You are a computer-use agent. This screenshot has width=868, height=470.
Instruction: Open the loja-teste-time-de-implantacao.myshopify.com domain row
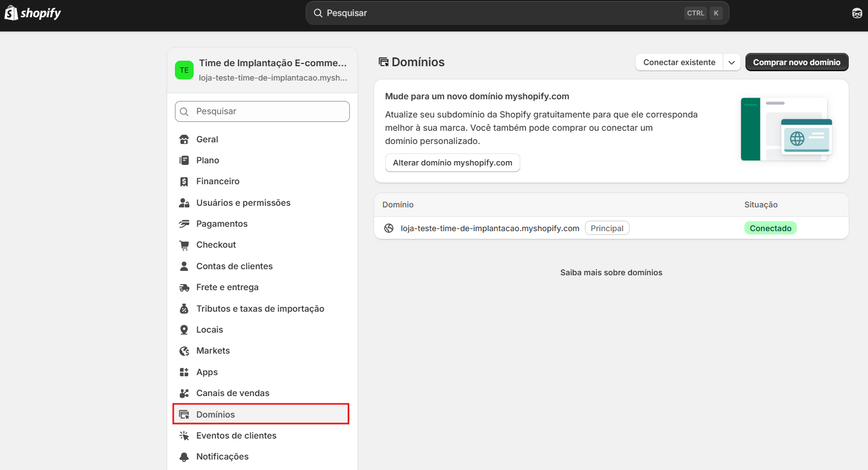(611, 228)
